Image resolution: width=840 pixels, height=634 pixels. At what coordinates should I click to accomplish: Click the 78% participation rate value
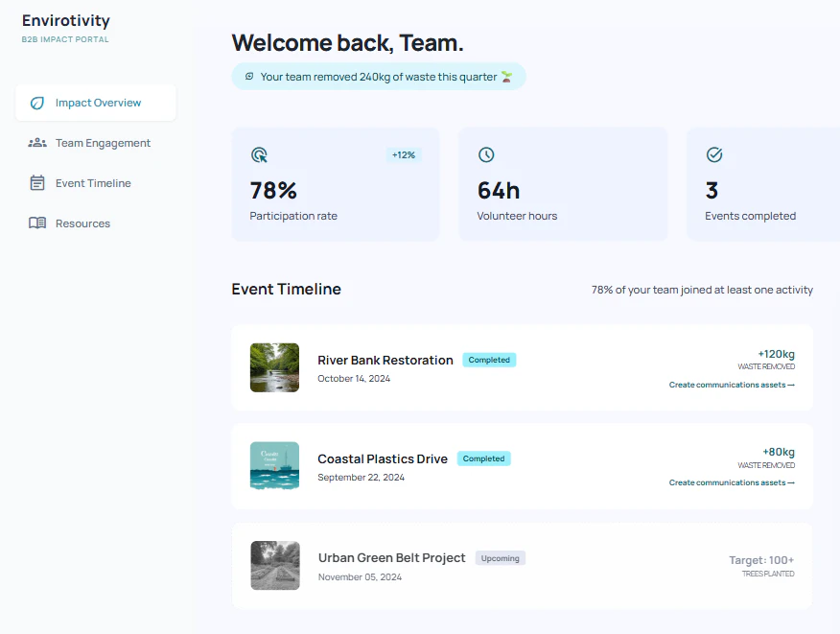pos(273,190)
